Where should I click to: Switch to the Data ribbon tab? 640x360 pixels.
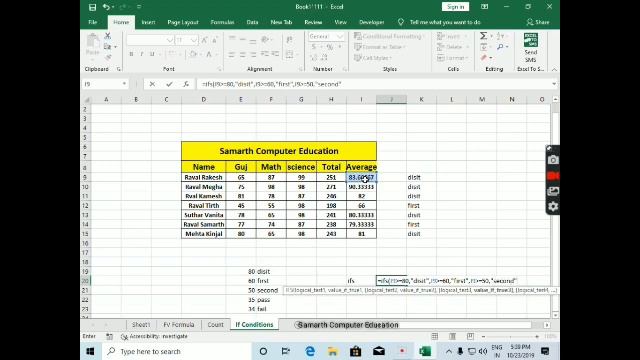click(x=252, y=22)
